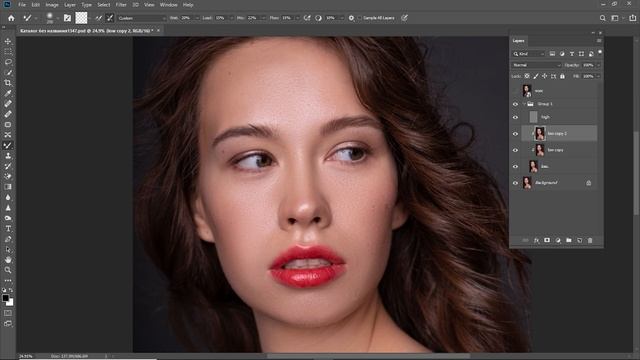
Task: Select the Eyedropper tool
Action: [8, 93]
